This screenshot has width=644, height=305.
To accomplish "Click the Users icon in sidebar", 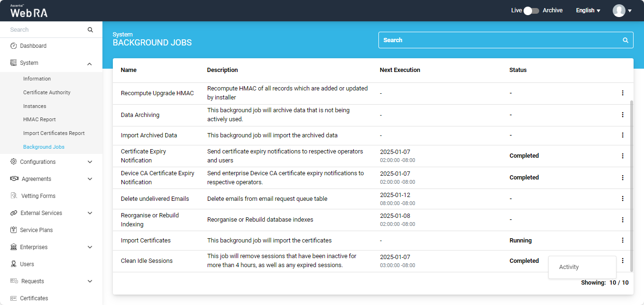I will 14,264.
